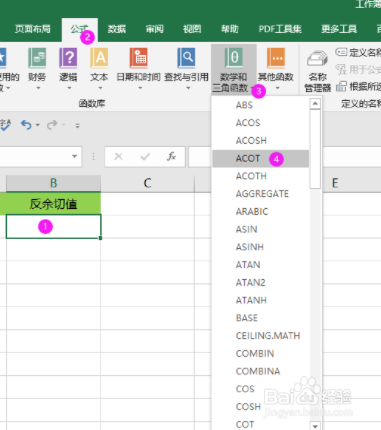Select ATAN from the function list
The height and width of the screenshot is (430, 381).
[x=261, y=265]
